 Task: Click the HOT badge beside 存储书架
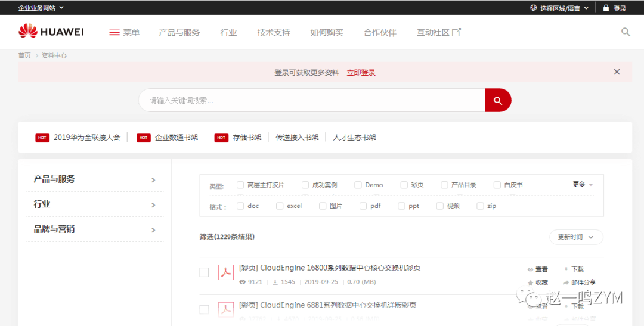(221, 138)
